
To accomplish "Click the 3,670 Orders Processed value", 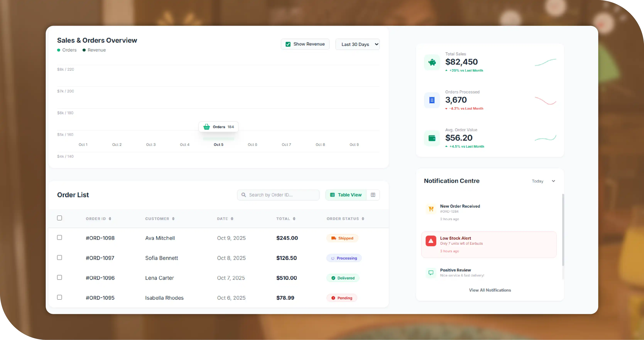I will pos(456,100).
